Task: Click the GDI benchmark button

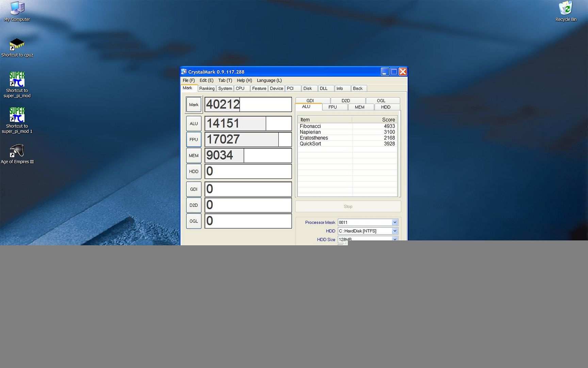Action: (x=194, y=189)
